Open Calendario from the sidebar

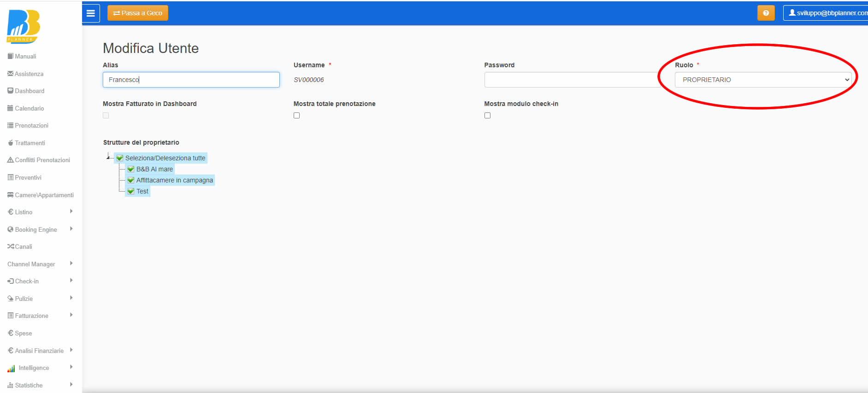pyautogui.click(x=29, y=108)
